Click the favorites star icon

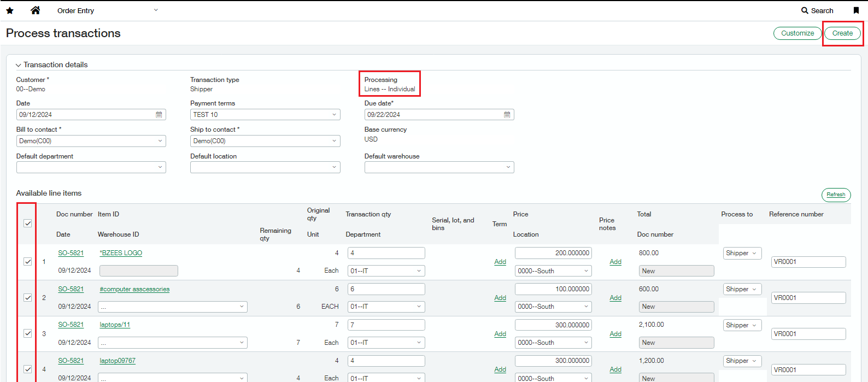click(10, 10)
